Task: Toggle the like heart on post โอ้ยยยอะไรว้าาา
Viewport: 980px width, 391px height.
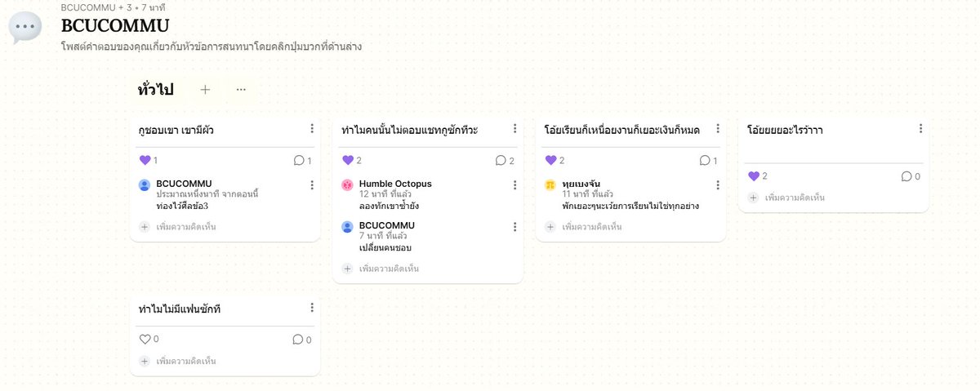Action: pyautogui.click(x=754, y=176)
